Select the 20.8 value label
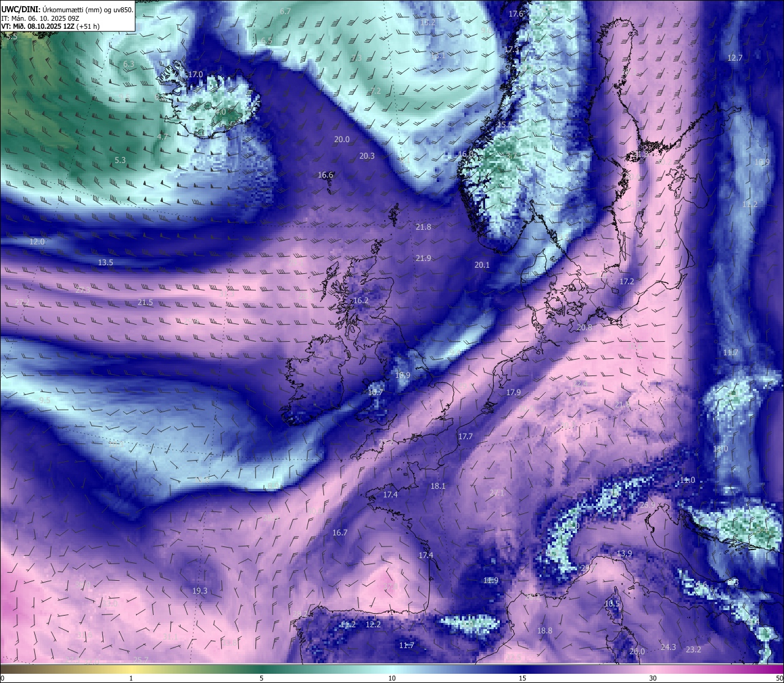The width and height of the screenshot is (784, 683). [585, 327]
